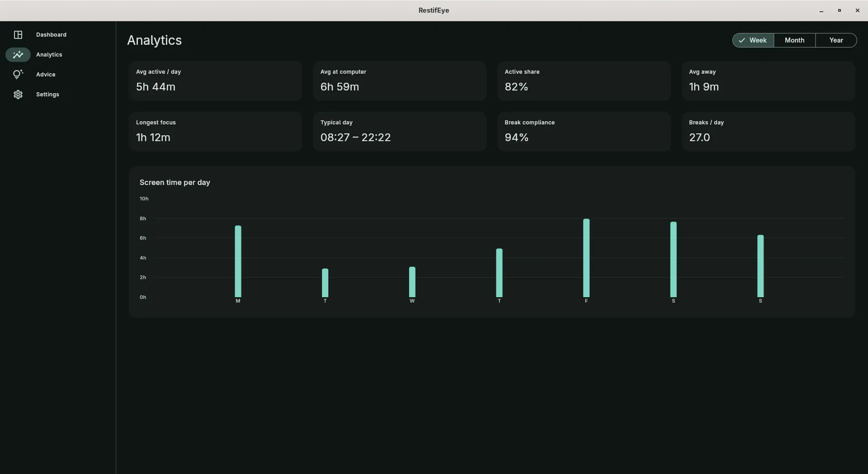This screenshot has width=868, height=474.
Task: Open Settings from the sidebar label
Action: [x=47, y=95]
